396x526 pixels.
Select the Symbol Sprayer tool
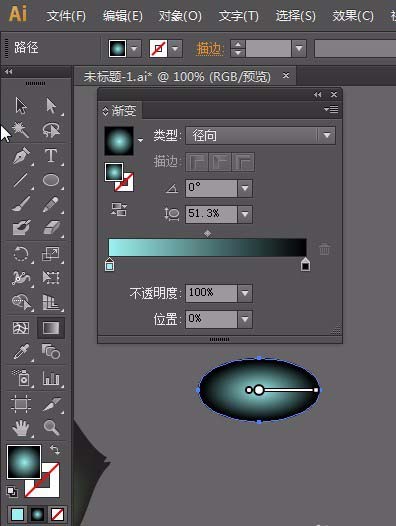(x=21, y=378)
